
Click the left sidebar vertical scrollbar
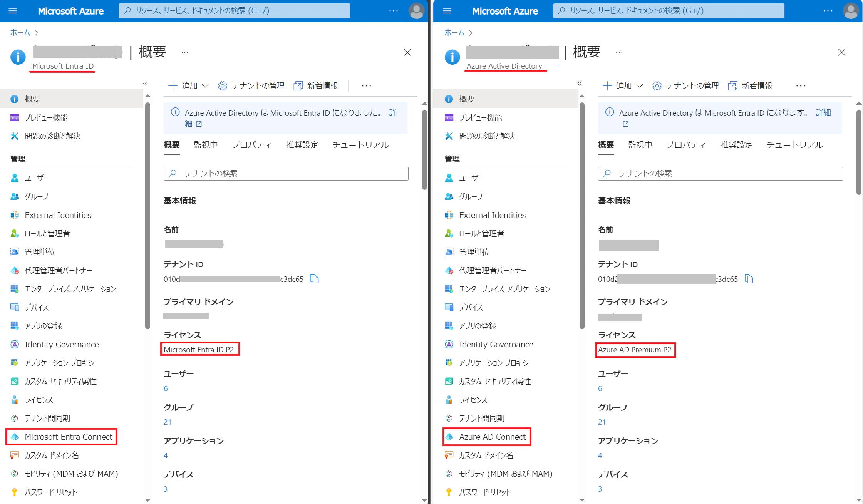(147, 216)
